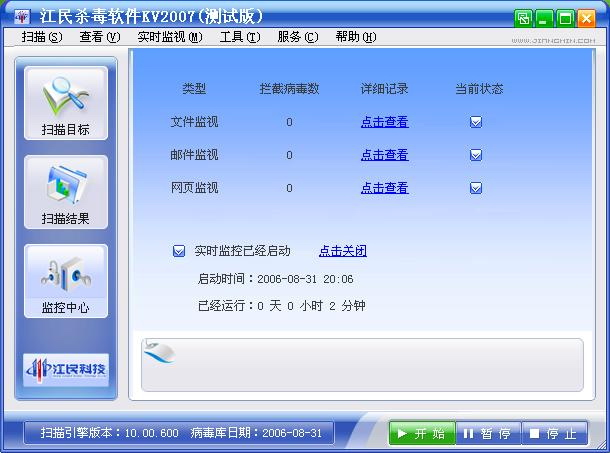610x453 pixels.
Task: Click the 邮件监视 row label
Action: click(x=194, y=155)
